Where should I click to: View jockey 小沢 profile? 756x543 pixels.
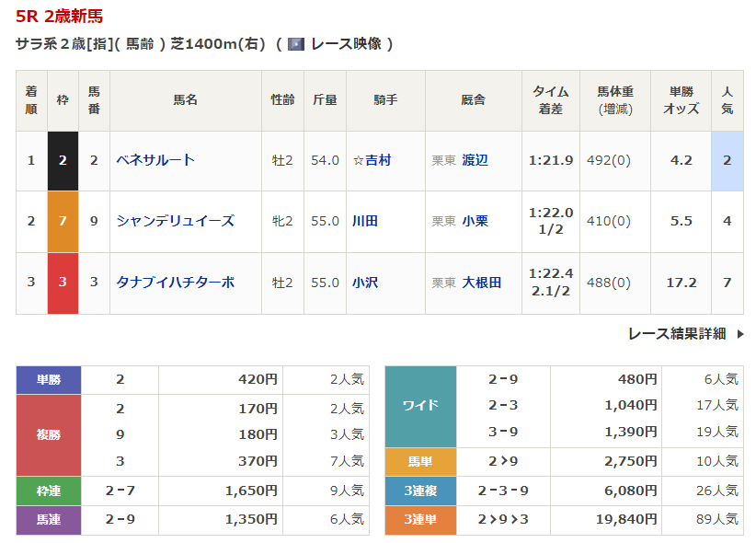pyautogui.click(x=365, y=283)
